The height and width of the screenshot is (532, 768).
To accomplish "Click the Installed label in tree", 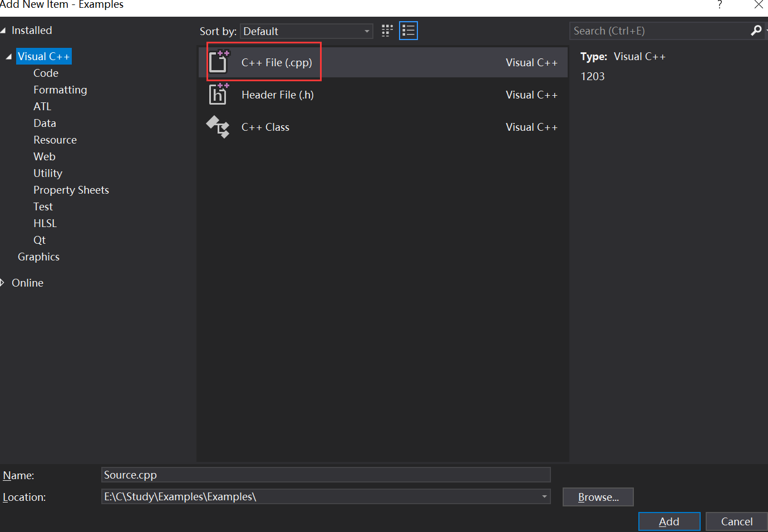I will coord(32,31).
